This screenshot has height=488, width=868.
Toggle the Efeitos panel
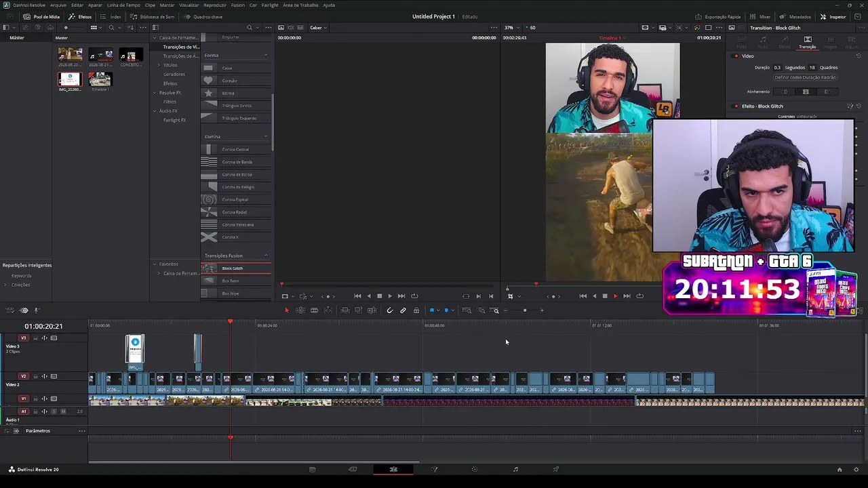(x=81, y=16)
